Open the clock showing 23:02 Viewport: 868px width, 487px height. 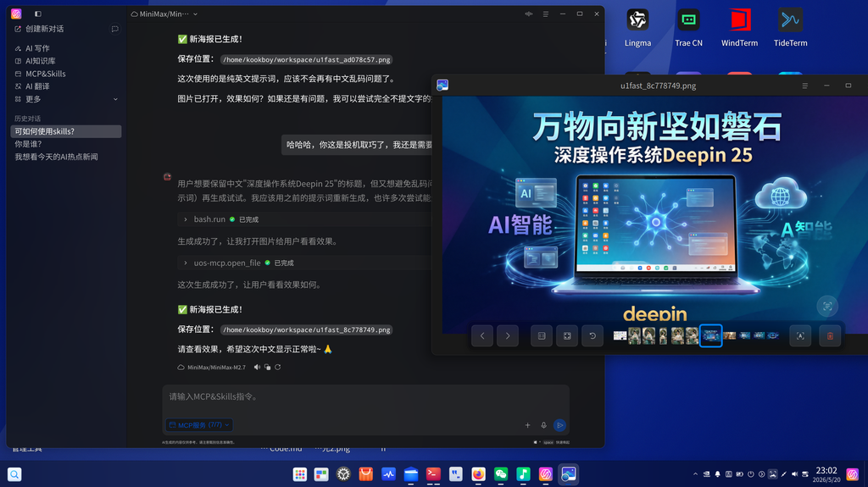[x=826, y=475]
